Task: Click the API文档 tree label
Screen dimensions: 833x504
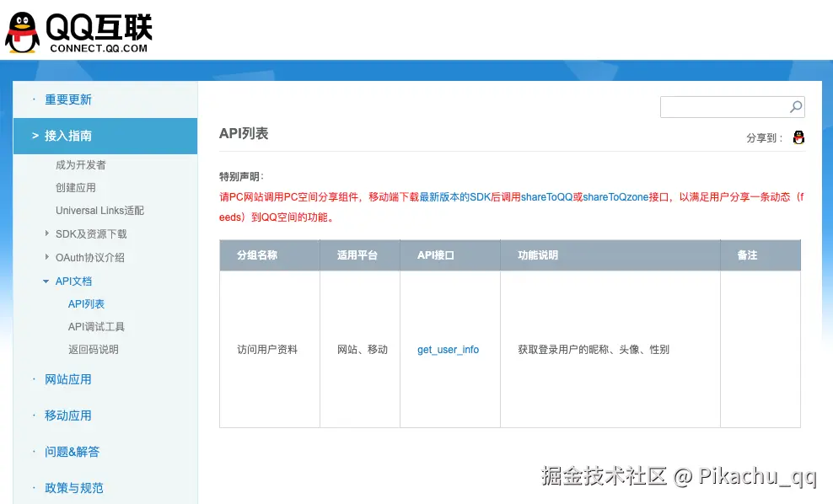Action: pyautogui.click(x=73, y=281)
